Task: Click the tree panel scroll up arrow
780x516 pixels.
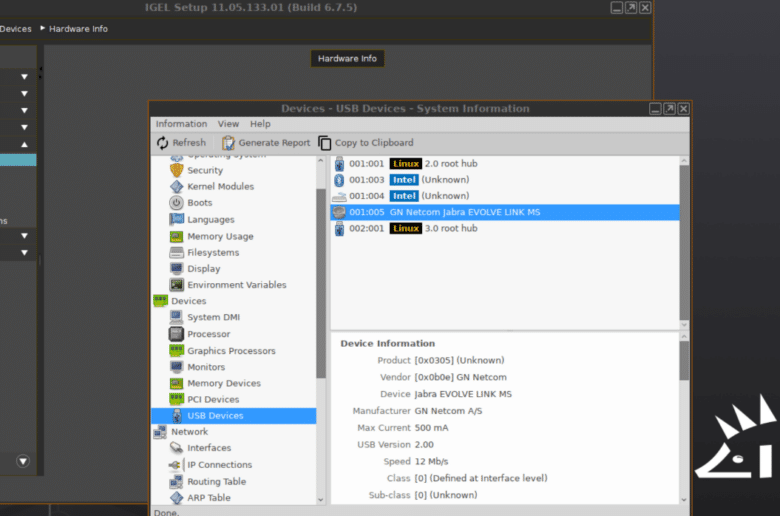Action: coord(321,161)
